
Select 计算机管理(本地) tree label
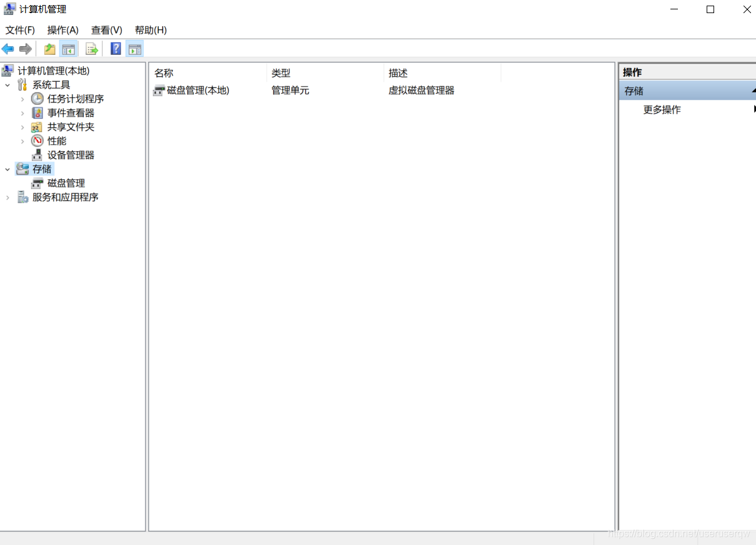(x=54, y=71)
